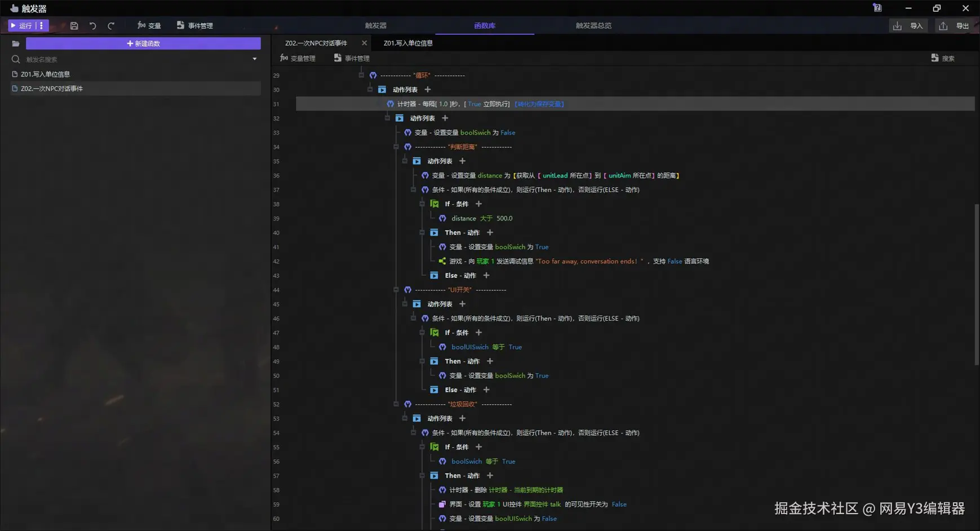Click the 运行 run button
This screenshot has height=531, width=980.
(x=22, y=26)
